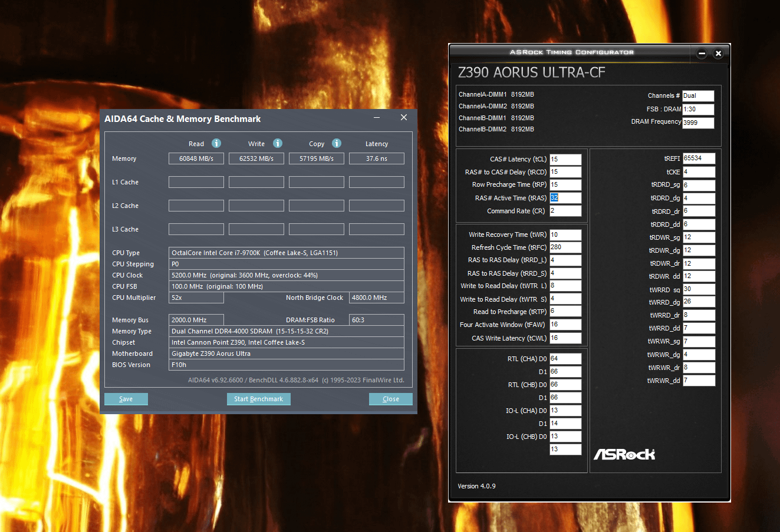The height and width of the screenshot is (532, 780).
Task: Click the RTL (CHB) D0 field
Action: [565, 385]
